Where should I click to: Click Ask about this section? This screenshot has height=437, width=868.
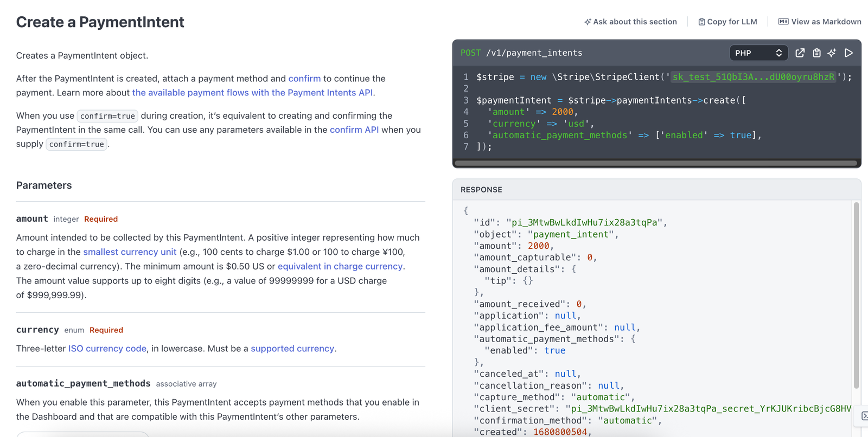630,22
